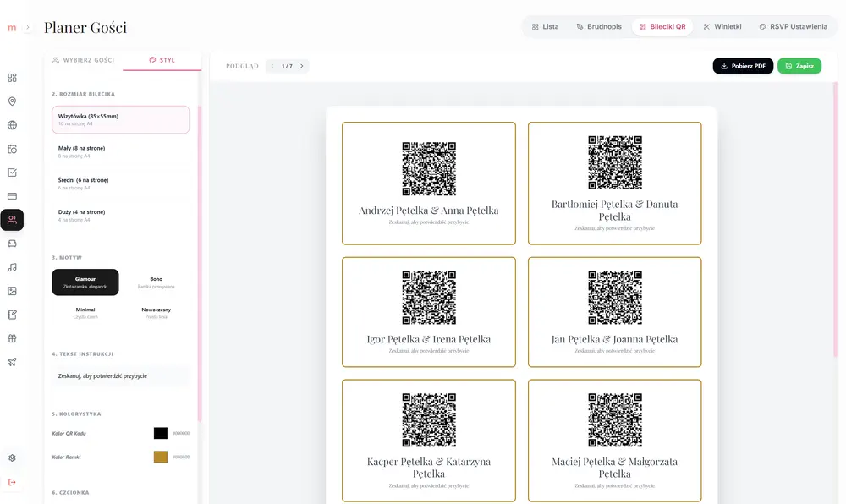Go to next preview page
This screenshot has height=504, width=846.
click(x=302, y=66)
